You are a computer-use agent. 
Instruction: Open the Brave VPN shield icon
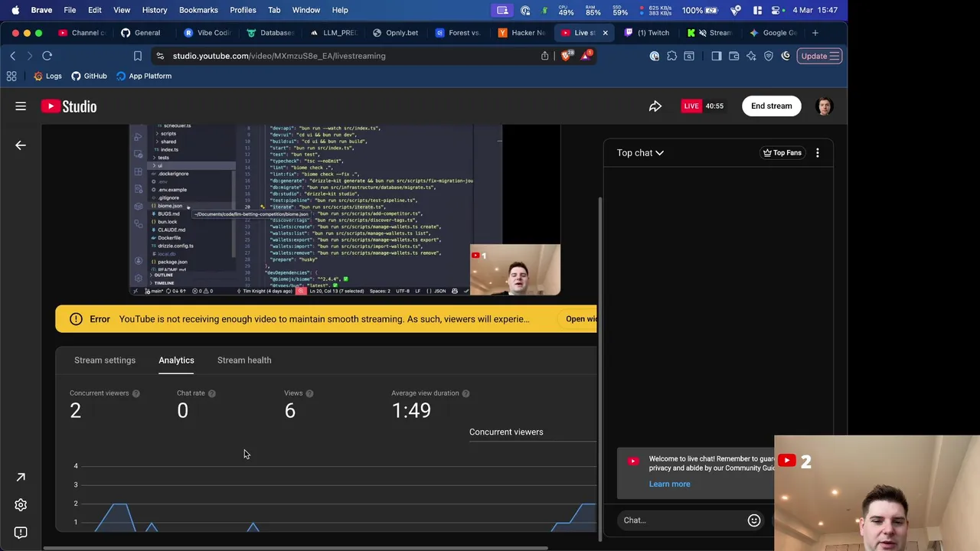[x=769, y=56]
